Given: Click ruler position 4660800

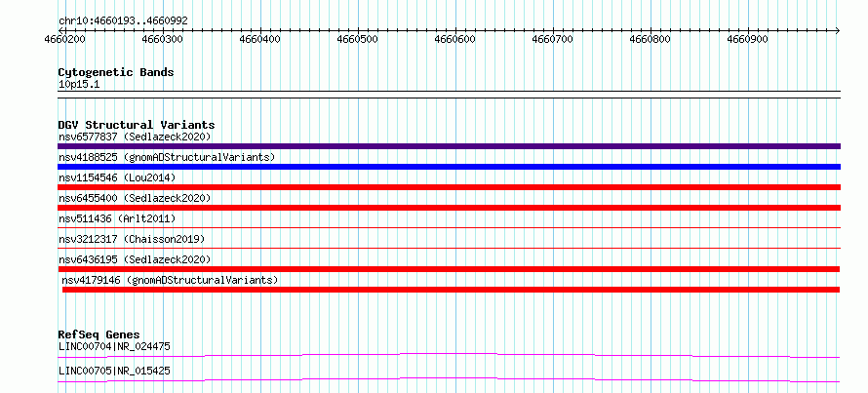Looking at the screenshot, I should pos(651,39).
